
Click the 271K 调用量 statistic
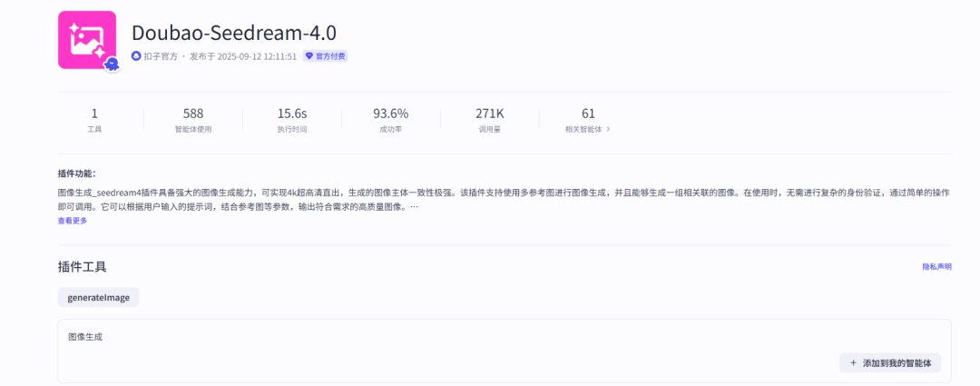coord(490,121)
